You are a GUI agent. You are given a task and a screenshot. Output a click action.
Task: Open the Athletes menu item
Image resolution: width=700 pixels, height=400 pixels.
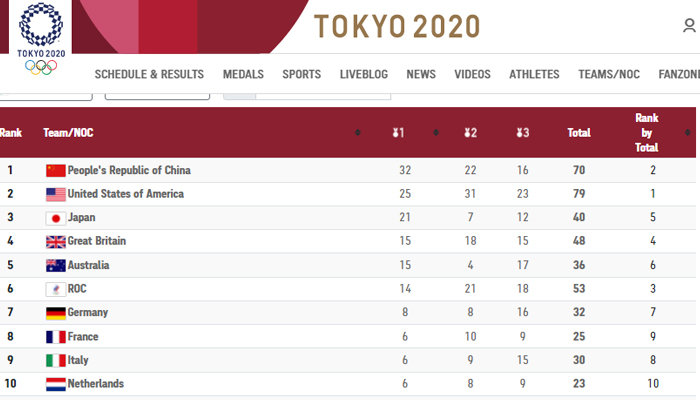(x=534, y=74)
